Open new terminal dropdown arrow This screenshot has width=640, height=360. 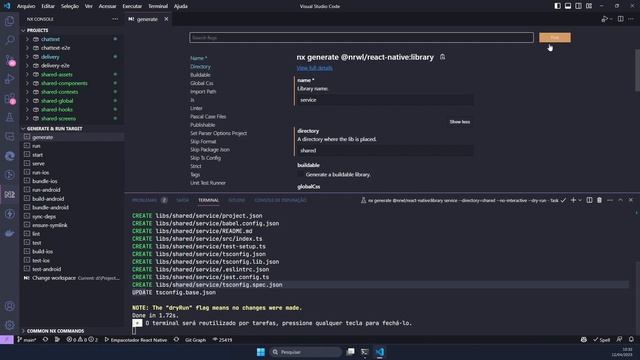[x=580, y=200]
